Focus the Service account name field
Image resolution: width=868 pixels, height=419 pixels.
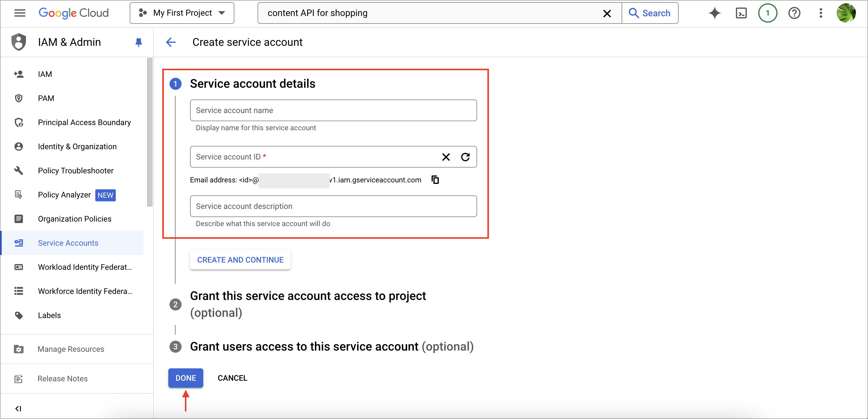(333, 110)
